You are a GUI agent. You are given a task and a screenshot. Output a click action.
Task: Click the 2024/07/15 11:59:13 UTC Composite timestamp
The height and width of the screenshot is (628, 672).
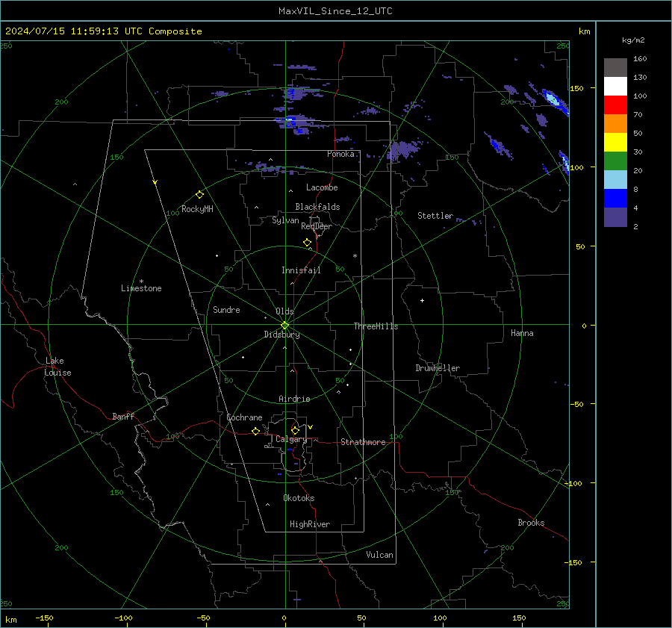[x=103, y=31]
